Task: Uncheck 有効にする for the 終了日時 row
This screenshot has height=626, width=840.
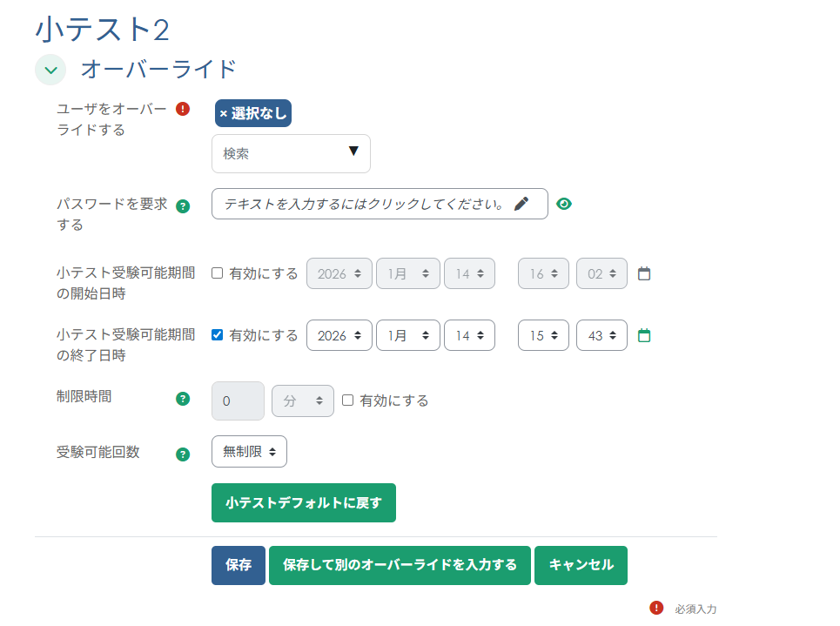Action: tap(218, 333)
